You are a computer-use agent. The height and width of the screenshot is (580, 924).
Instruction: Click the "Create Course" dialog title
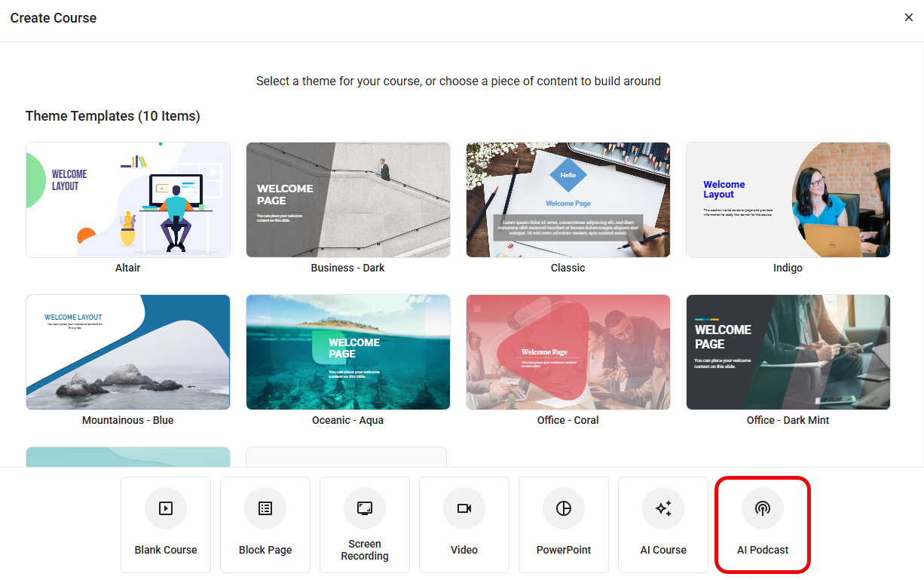pyautogui.click(x=54, y=17)
